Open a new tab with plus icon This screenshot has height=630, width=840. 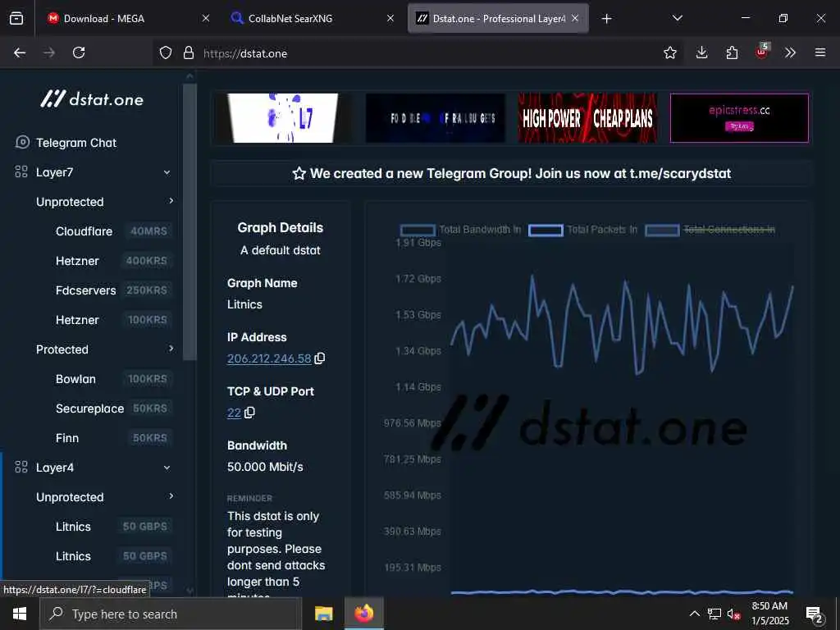(x=606, y=19)
